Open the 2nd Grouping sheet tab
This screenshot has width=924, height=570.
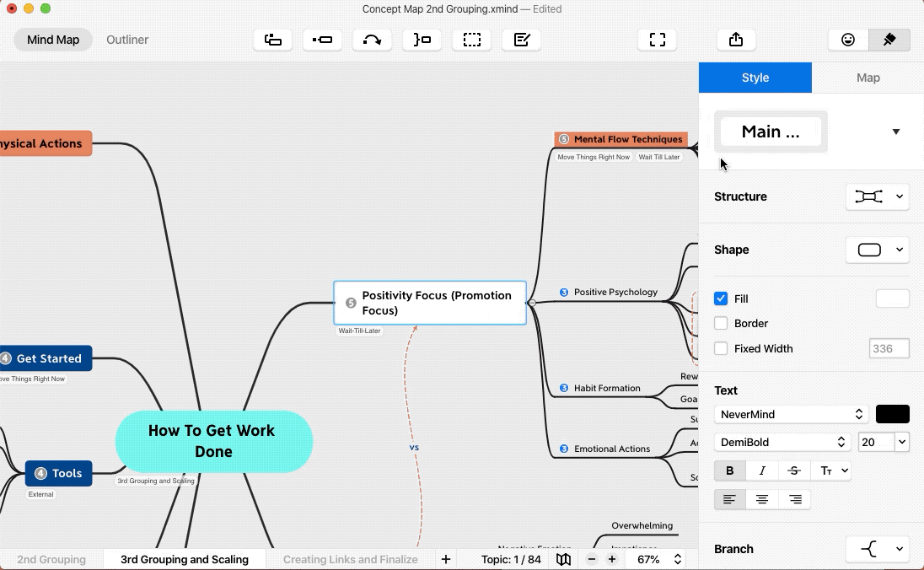[51, 559]
